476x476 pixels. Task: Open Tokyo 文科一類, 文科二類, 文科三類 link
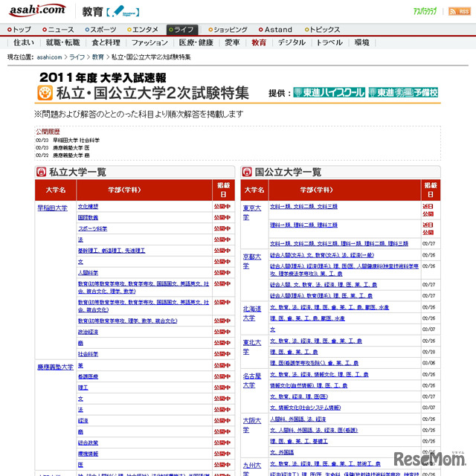tap(303, 207)
